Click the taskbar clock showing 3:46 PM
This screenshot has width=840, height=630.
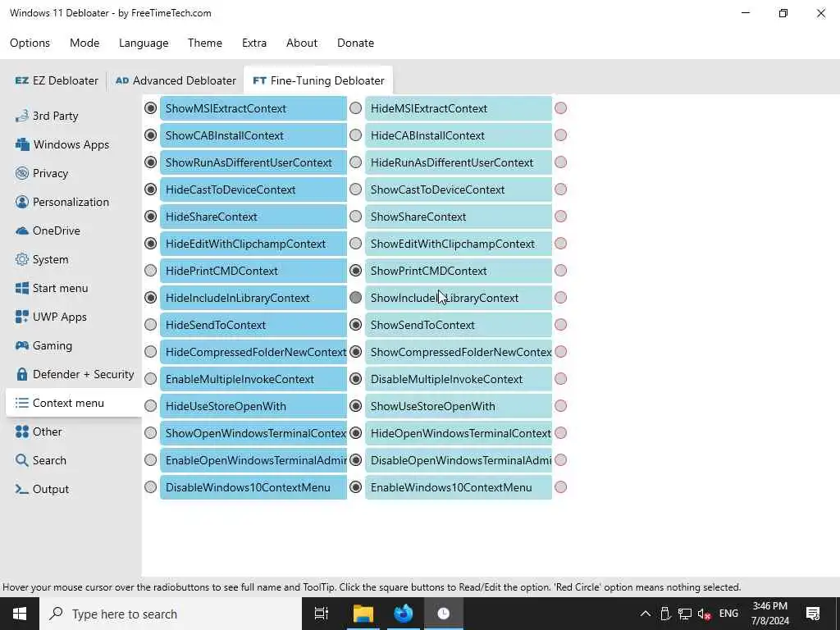pos(769,614)
